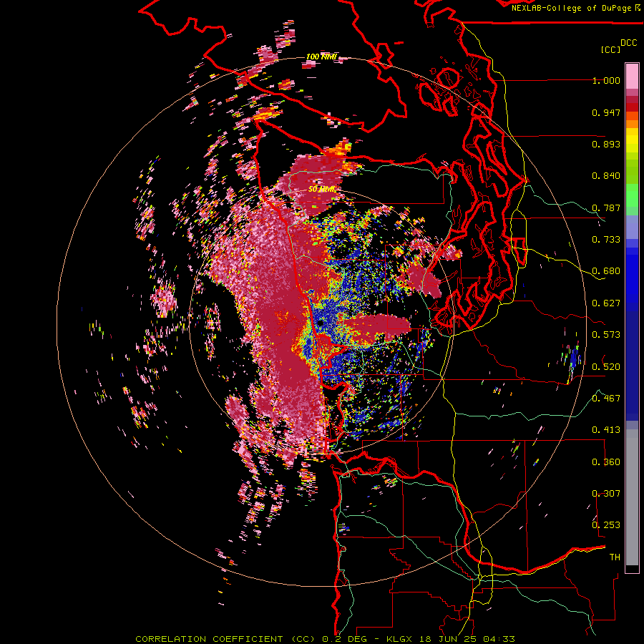This screenshot has width=644, height=644.
Task: Pick the periwinkle color bar segment
Action: point(632,227)
